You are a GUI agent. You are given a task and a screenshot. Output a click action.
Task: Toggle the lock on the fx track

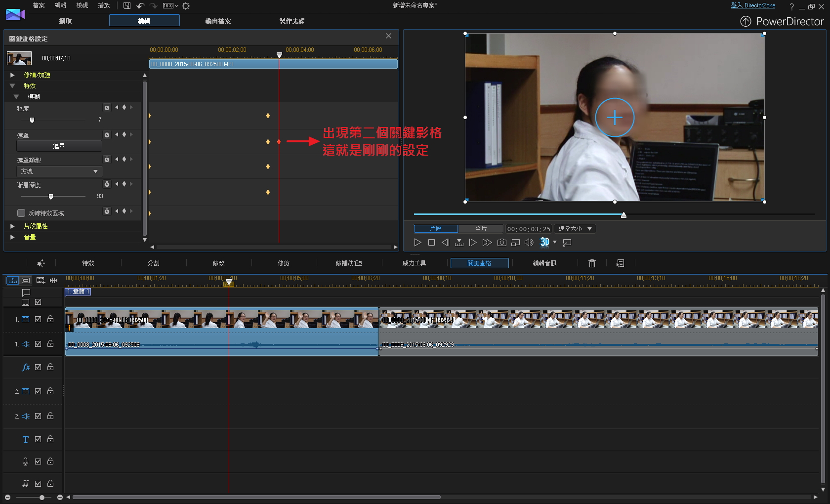tap(50, 367)
